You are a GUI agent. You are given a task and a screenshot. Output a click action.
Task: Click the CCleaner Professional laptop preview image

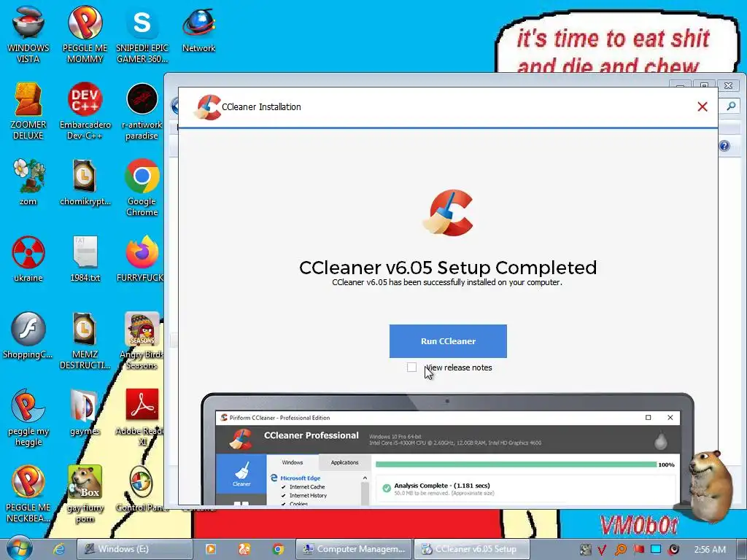tap(447, 448)
